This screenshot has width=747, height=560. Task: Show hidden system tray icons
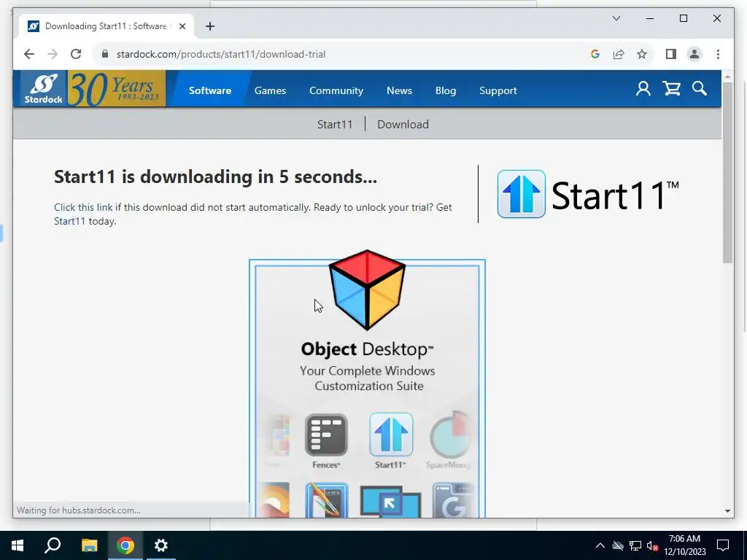pos(600,545)
